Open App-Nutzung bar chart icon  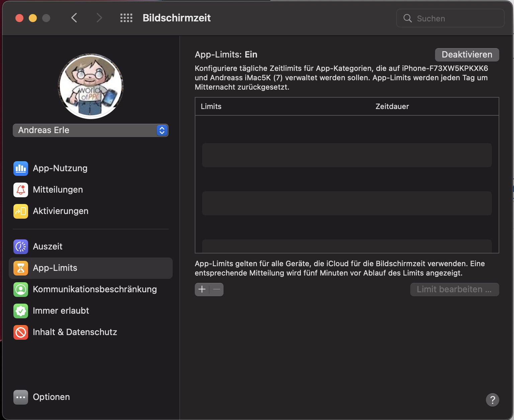point(21,168)
